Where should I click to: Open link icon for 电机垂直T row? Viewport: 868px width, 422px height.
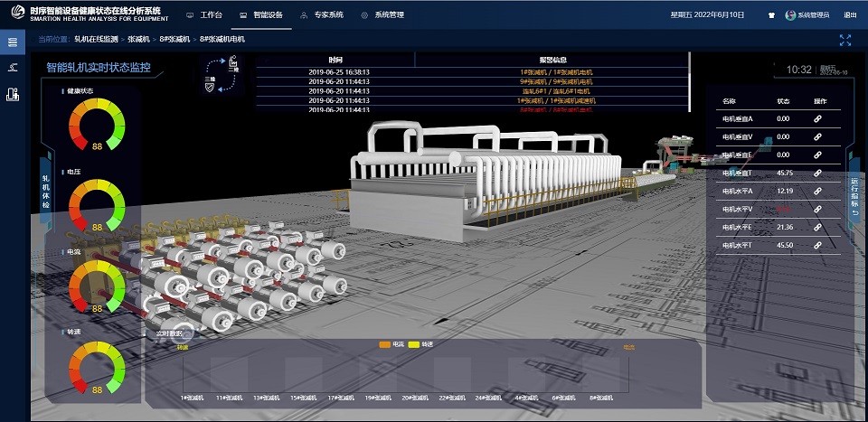click(817, 173)
